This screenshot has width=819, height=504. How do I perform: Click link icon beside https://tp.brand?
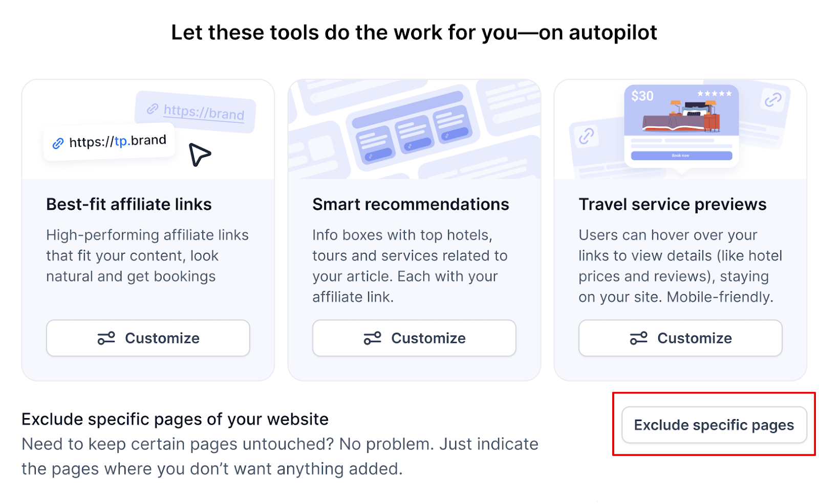[58, 144]
